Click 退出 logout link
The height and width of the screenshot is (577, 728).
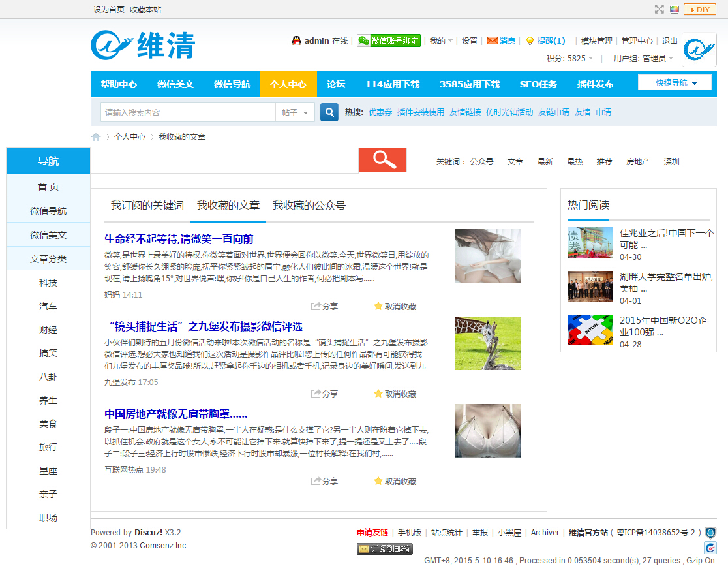669,41
